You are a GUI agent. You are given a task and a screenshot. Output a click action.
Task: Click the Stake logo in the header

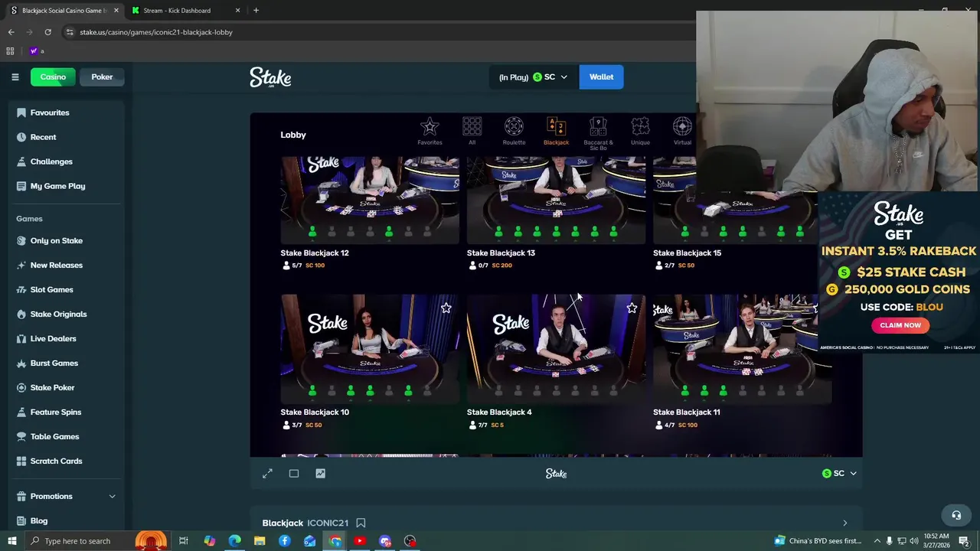270,77
